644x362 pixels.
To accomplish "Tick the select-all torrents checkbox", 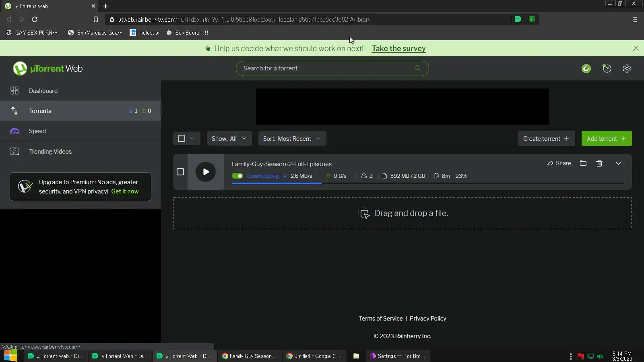I will point(182,138).
